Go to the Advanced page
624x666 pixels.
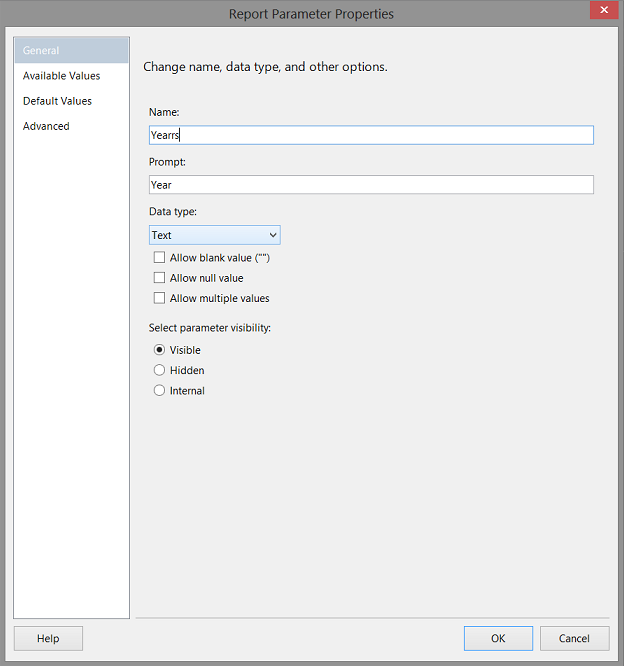point(47,126)
